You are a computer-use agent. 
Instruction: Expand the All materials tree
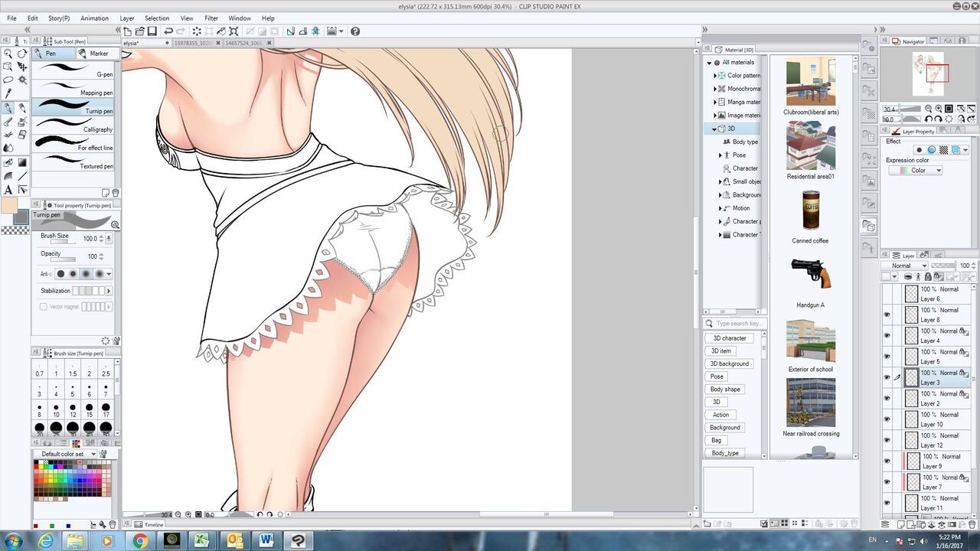click(708, 63)
